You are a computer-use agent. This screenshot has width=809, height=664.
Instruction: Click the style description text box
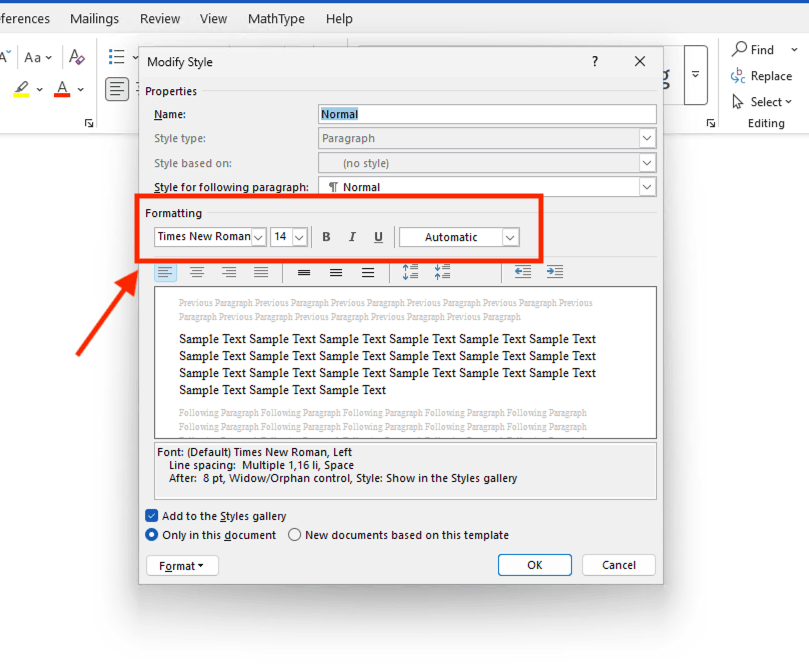point(405,471)
